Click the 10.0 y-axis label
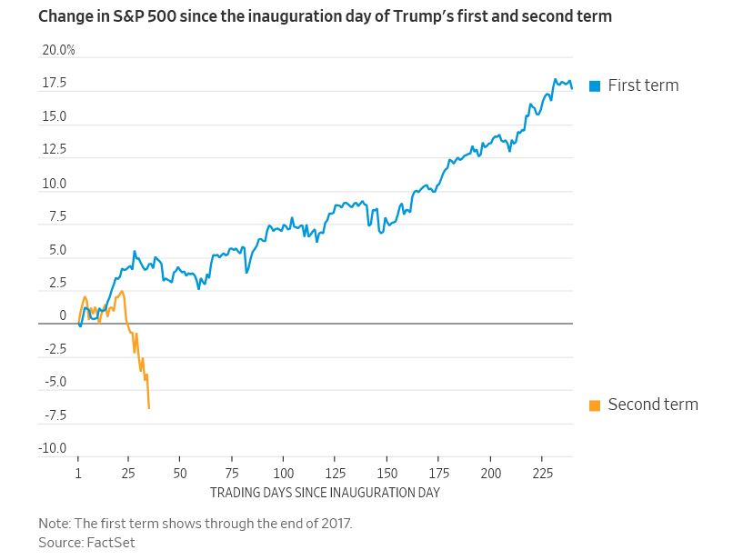The width and height of the screenshot is (733, 560). (x=55, y=184)
